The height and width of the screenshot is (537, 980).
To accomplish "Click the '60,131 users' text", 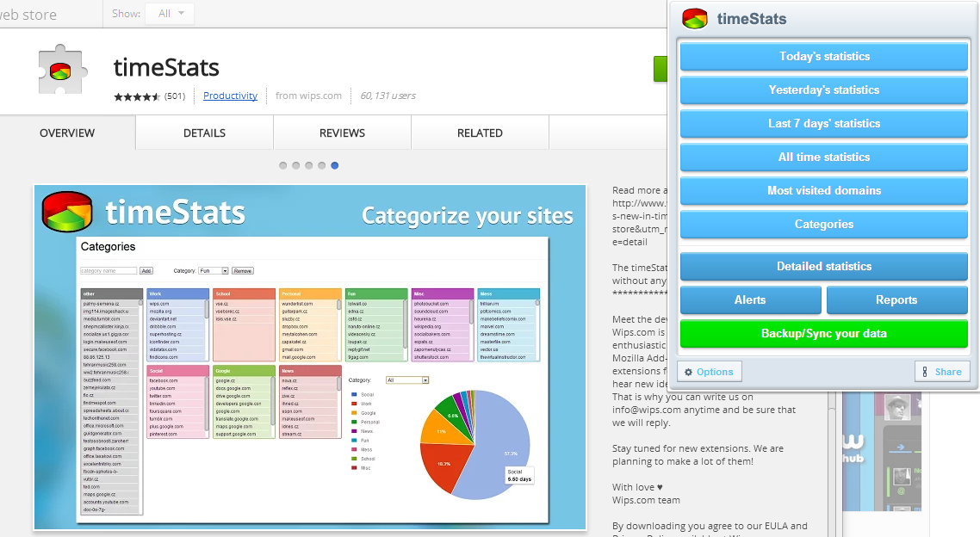I will pyautogui.click(x=388, y=96).
